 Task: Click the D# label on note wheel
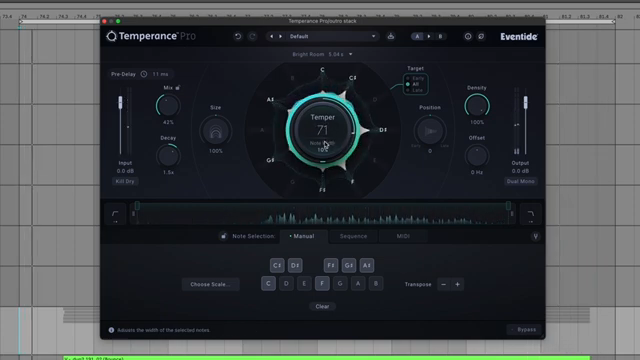coord(383,130)
